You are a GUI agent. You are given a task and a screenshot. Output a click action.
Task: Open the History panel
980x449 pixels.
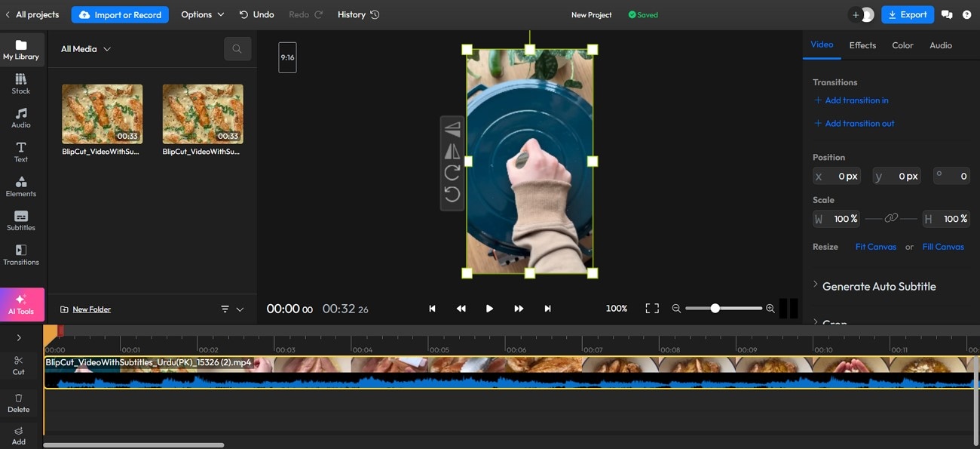[x=359, y=14]
